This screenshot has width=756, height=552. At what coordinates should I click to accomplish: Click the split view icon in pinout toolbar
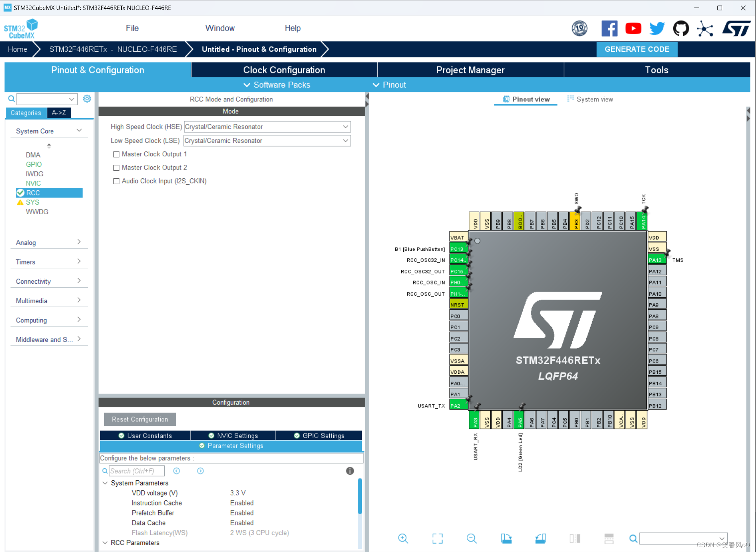pyautogui.click(x=575, y=538)
